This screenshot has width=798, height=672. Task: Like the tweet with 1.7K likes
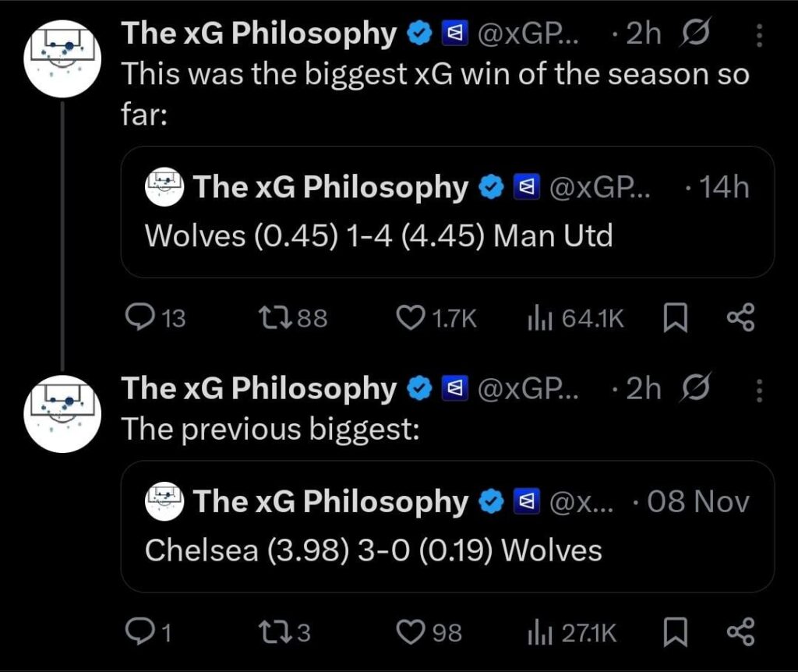[x=411, y=317]
